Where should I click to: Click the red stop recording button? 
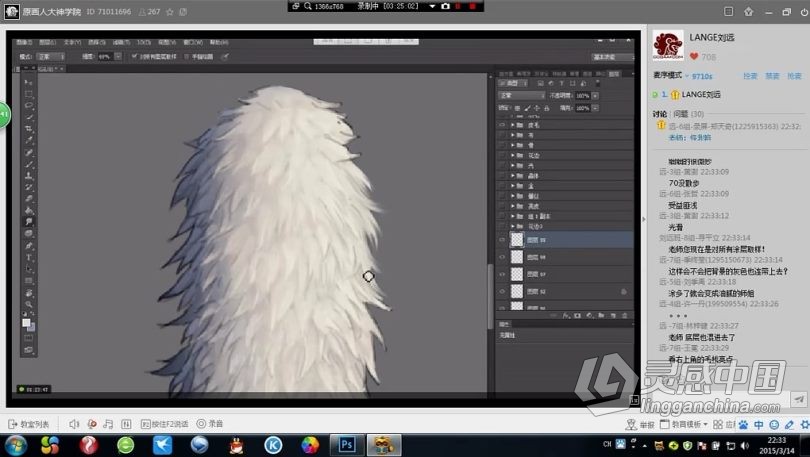click(472, 6)
